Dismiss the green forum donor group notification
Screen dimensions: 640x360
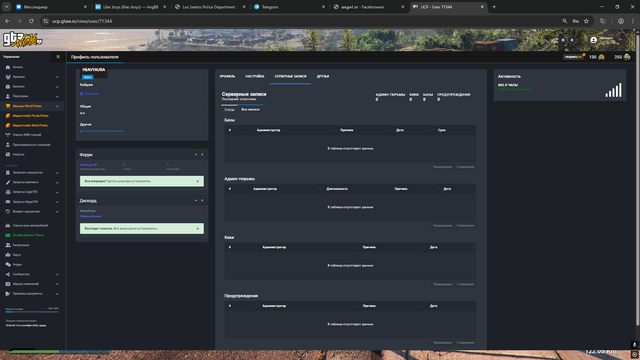coord(198,181)
